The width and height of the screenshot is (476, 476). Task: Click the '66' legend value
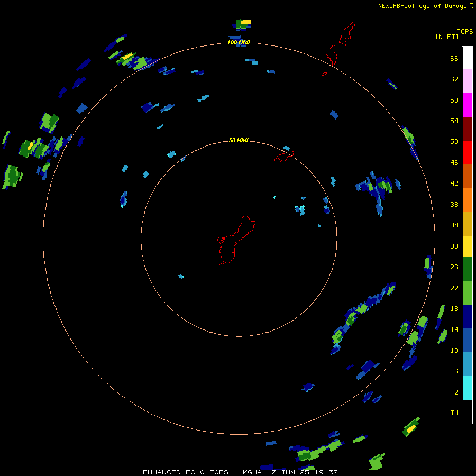(x=454, y=59)
